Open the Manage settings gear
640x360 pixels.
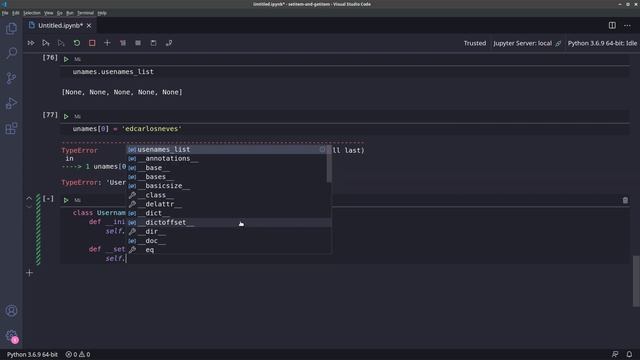tap(11, 336)
